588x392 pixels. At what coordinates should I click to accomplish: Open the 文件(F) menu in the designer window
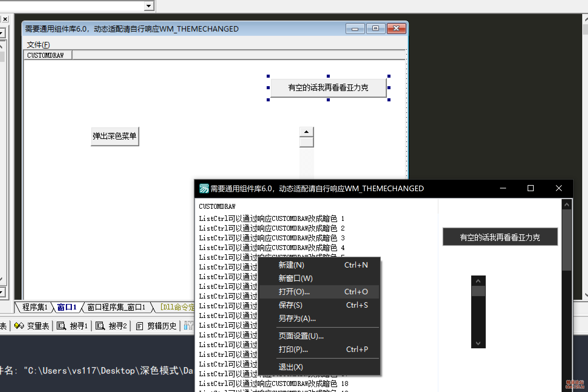[x=38, y=45]
